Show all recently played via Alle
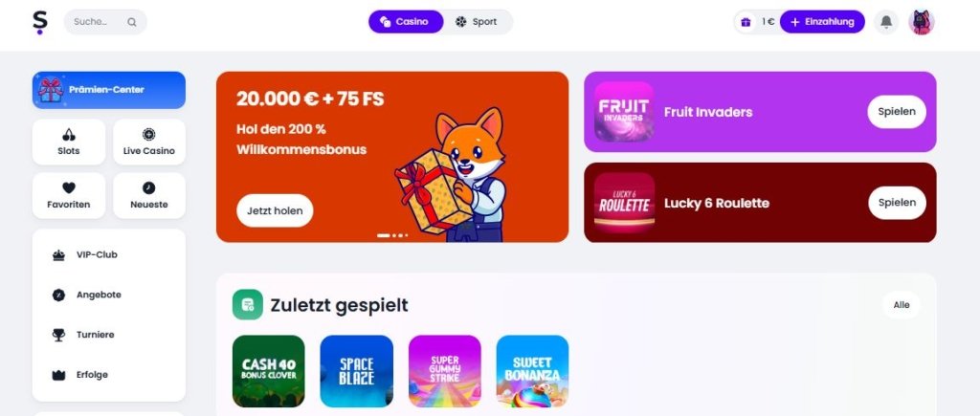This screenshot has width=980, height=416. pyautogui.click(x=902, y=305)
